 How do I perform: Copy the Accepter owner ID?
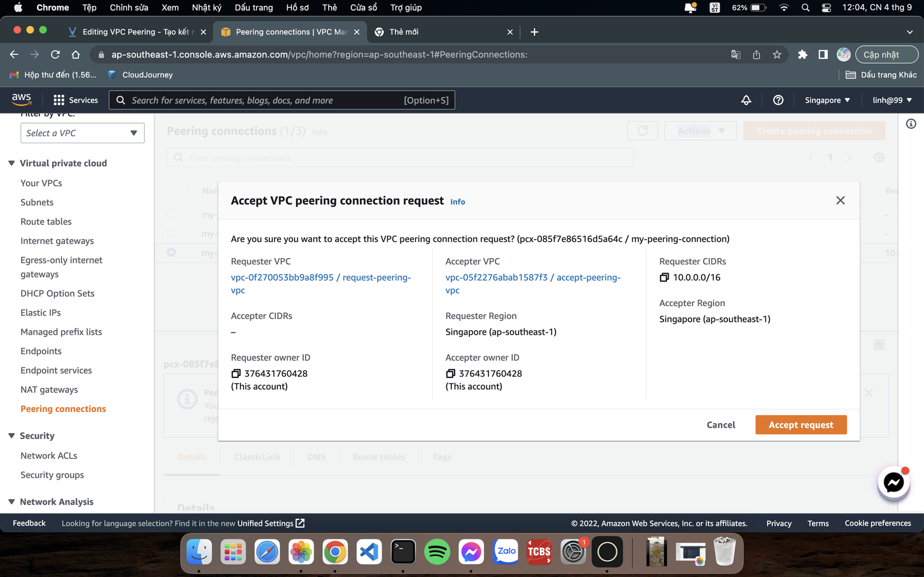pos(450,373)
